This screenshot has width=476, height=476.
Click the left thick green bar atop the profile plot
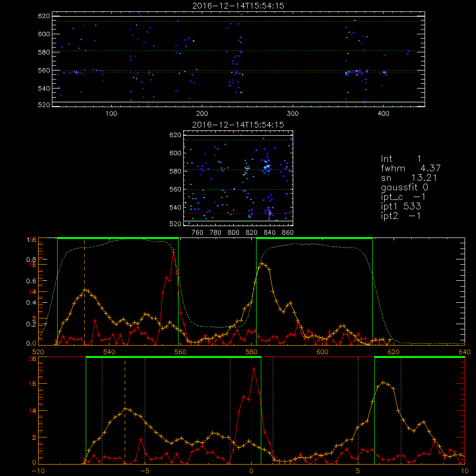tap(118, 238)
